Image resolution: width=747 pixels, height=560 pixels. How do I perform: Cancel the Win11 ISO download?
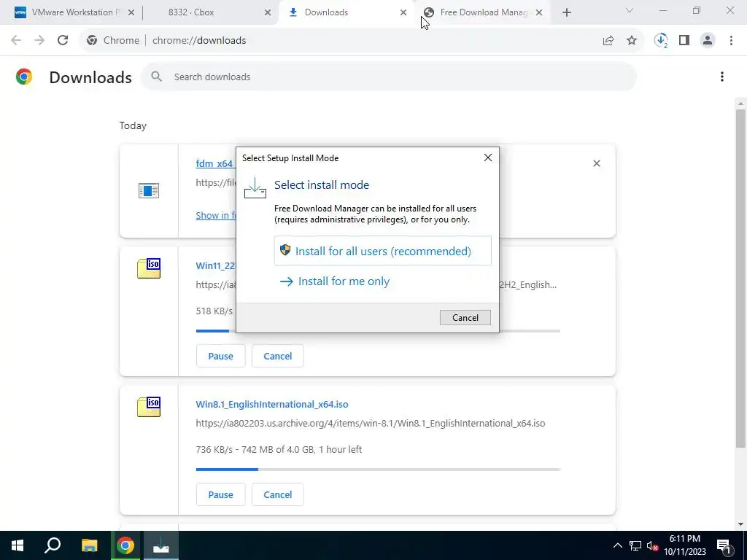(278, 356)
